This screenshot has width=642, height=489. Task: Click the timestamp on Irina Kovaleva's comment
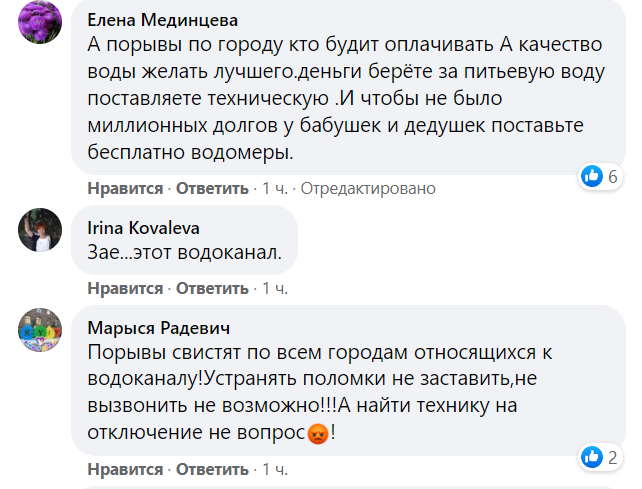[274, 288]
